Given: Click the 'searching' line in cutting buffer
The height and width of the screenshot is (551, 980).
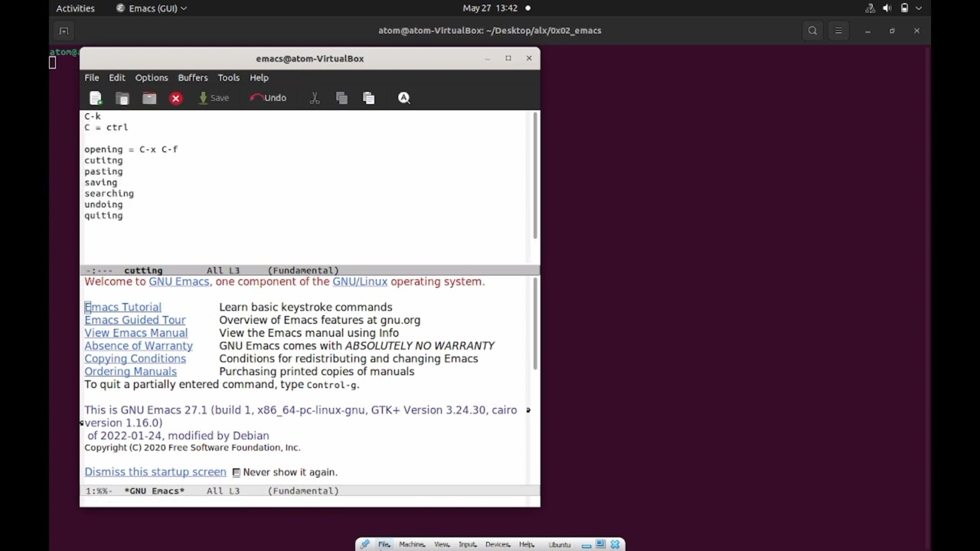Looking at the screenshot, I should click(109, 194).
